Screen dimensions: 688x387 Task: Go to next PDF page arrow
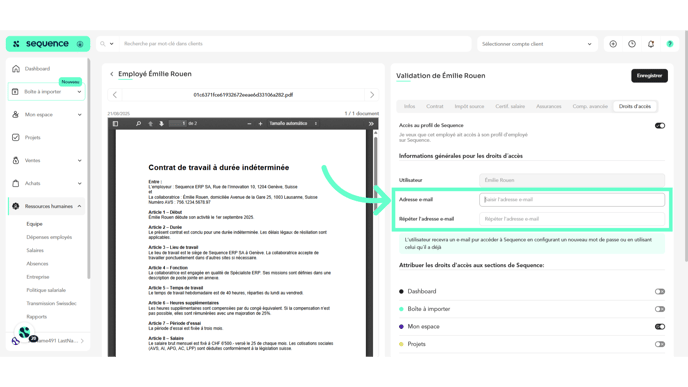(x=161, y=124)
